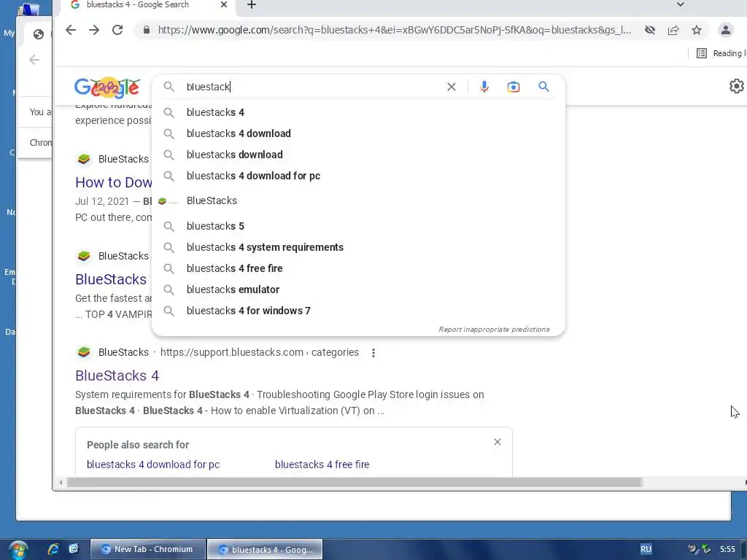The width and height of the screenshot is (747, 560).
Task: Open the Windows Start orb
Action: pyautogui.click(x=18, y=550)
